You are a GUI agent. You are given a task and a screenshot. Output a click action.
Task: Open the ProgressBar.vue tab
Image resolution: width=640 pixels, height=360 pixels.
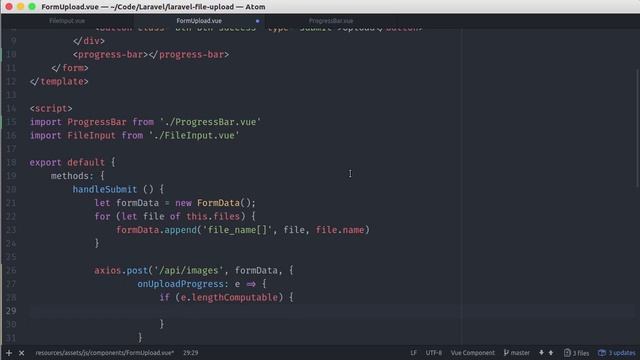point(331,21)
